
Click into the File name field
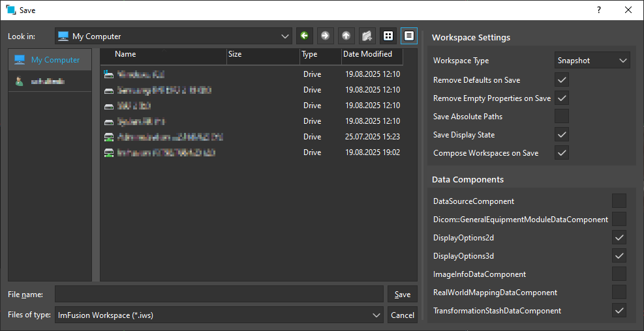[219, 294]
